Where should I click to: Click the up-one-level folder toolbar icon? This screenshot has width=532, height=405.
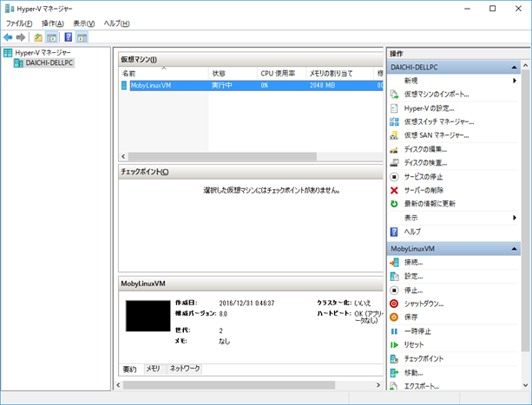pos(38,37)
